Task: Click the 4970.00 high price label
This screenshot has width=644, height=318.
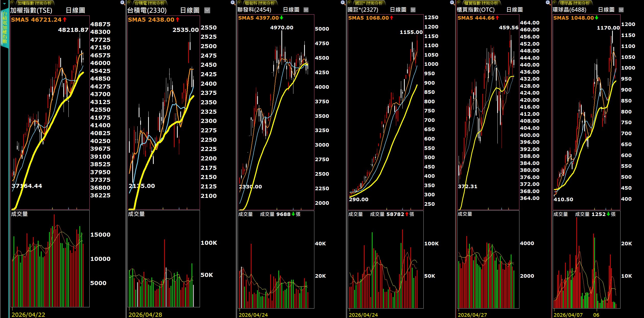Action: coord(282,28)
